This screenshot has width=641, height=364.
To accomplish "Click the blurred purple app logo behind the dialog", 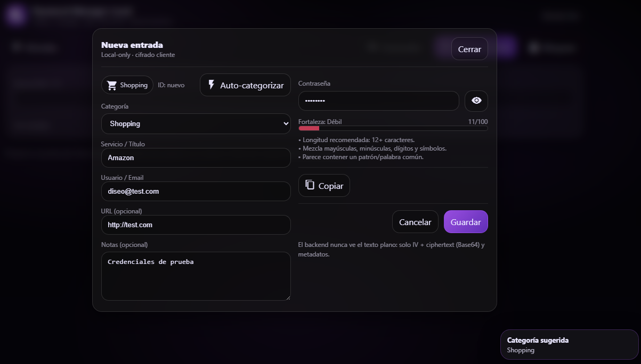I will (x=15, y=14).
